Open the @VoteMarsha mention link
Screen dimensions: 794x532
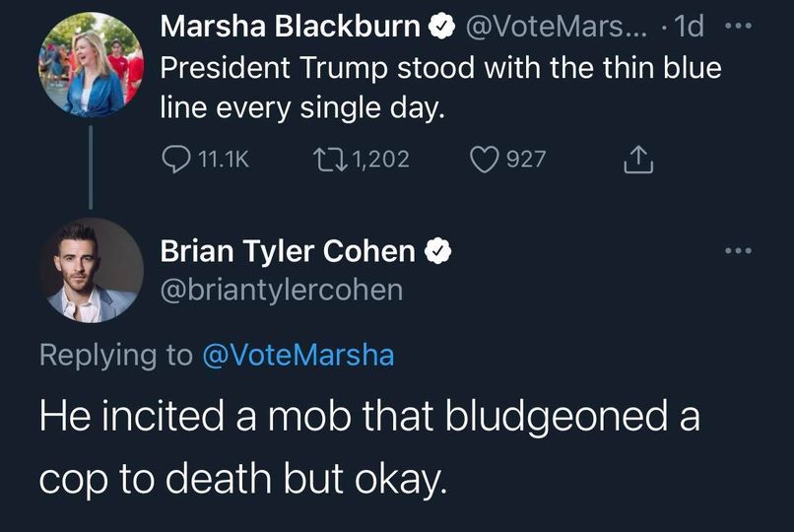(298, 355)
